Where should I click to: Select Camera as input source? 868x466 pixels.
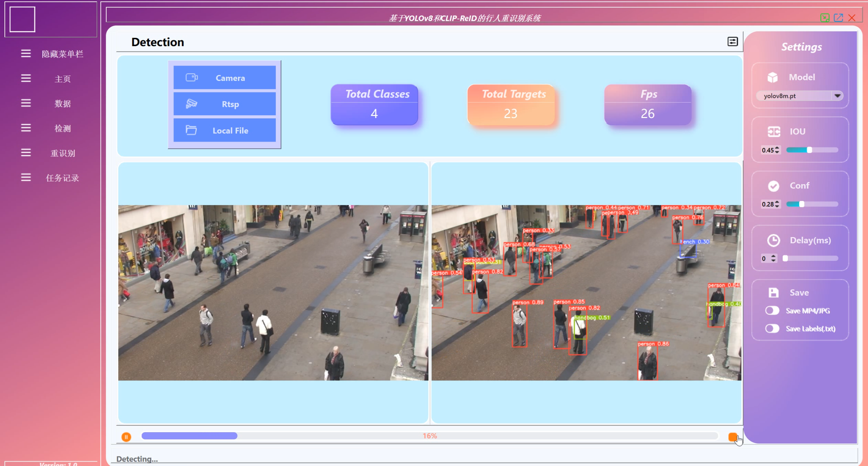point(224,78)
